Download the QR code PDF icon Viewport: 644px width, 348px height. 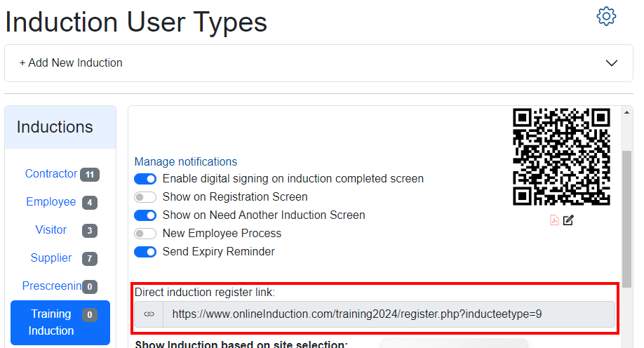click(554, 220)
